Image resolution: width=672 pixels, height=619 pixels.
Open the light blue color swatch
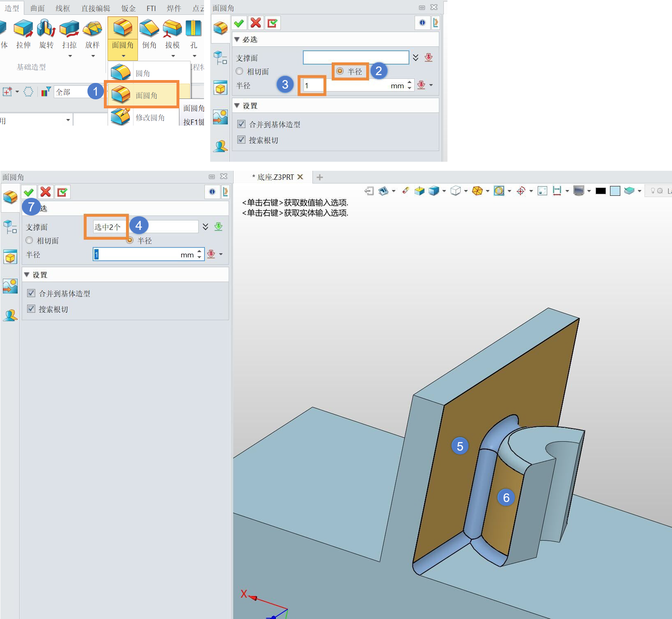(x=615, y=191)
